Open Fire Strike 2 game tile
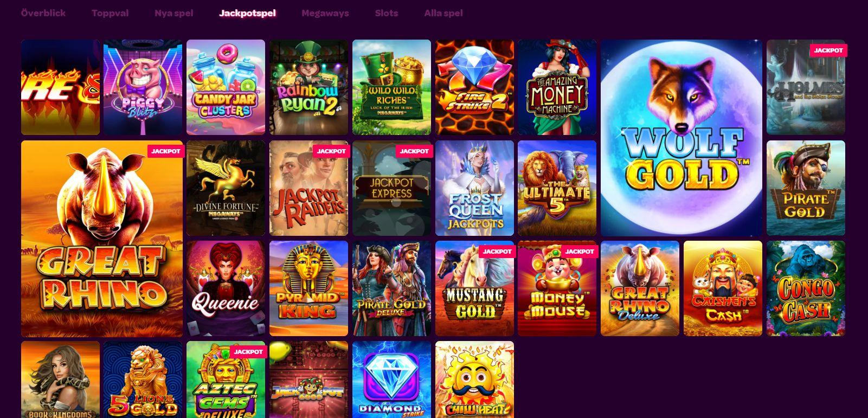Viewport: 868px width, 418px height. (x=474, y=87)
